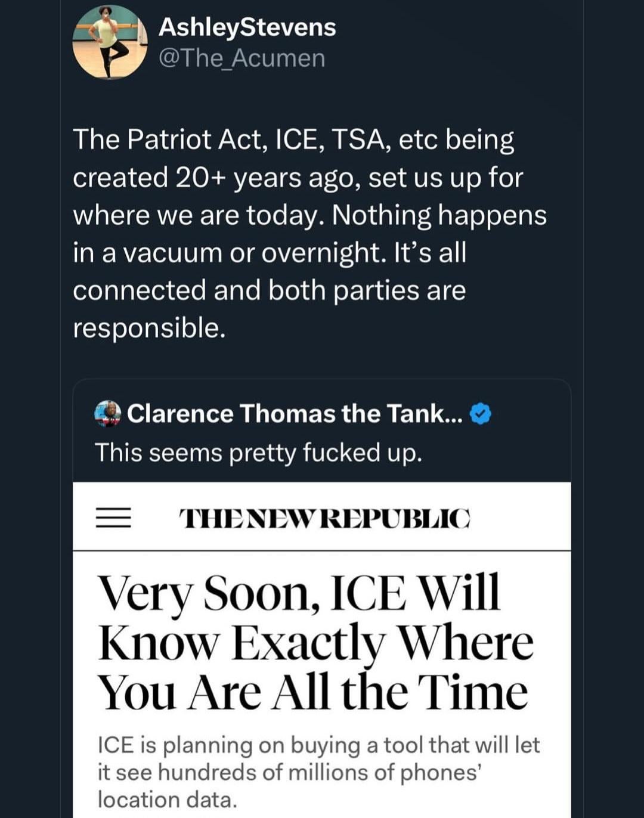Viewport: 644px width, 818px height.
Task: Open AshleyStevens profile picture
Action: click(110, 42)
